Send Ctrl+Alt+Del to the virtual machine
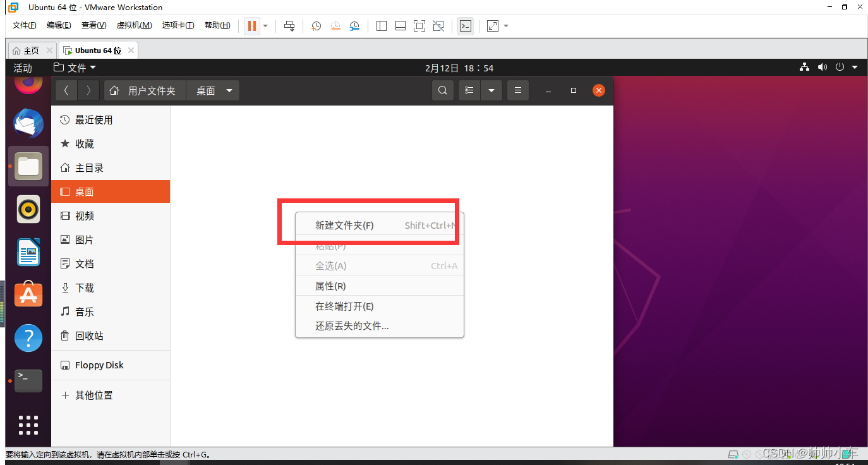 coord(289,26)
